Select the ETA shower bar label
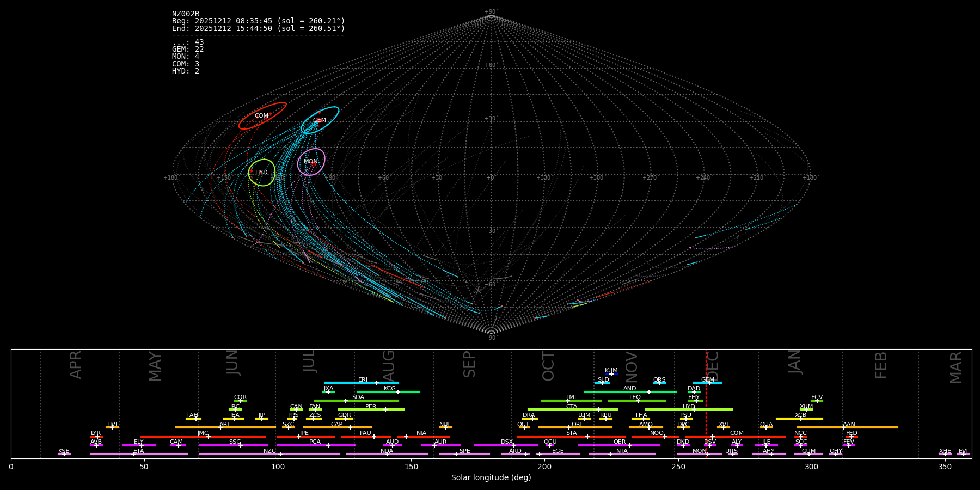 (139, 451)
